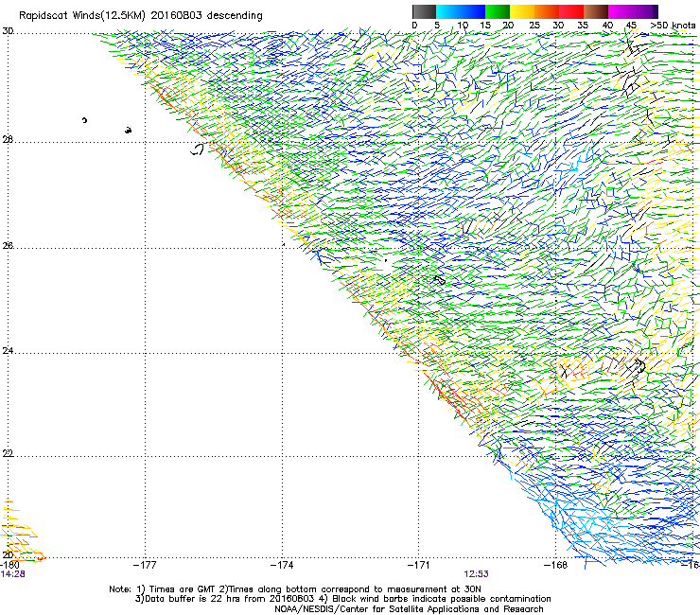Click the brown 35-40 knots legend segment
Viewport: 700px width, 615px height.
[596, 11]
